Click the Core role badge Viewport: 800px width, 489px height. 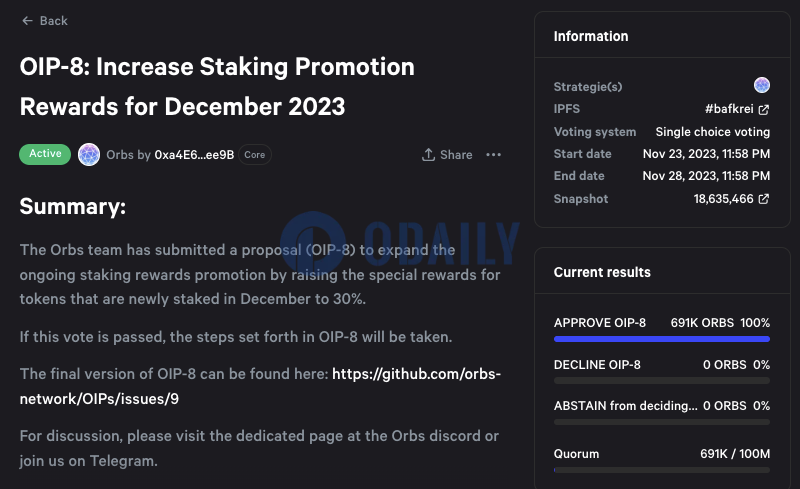255,155
